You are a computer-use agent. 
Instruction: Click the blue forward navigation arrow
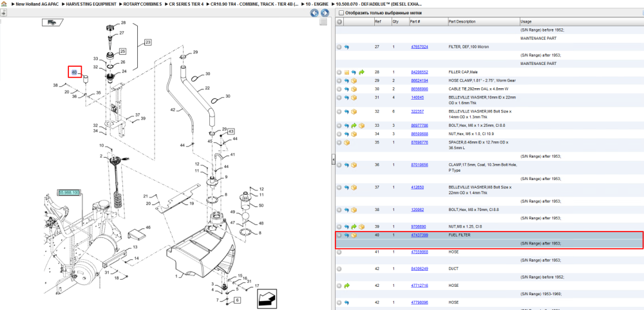coord(323,13)
